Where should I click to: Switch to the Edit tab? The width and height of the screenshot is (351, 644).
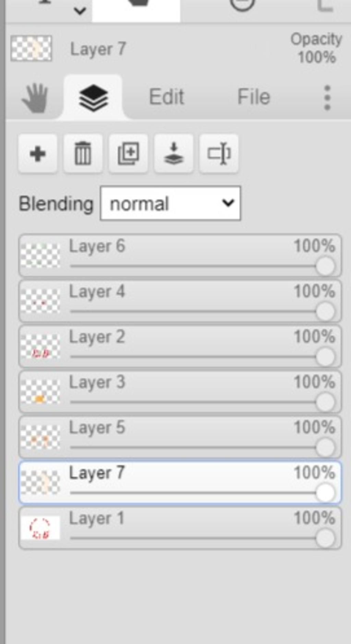point(167,97)
